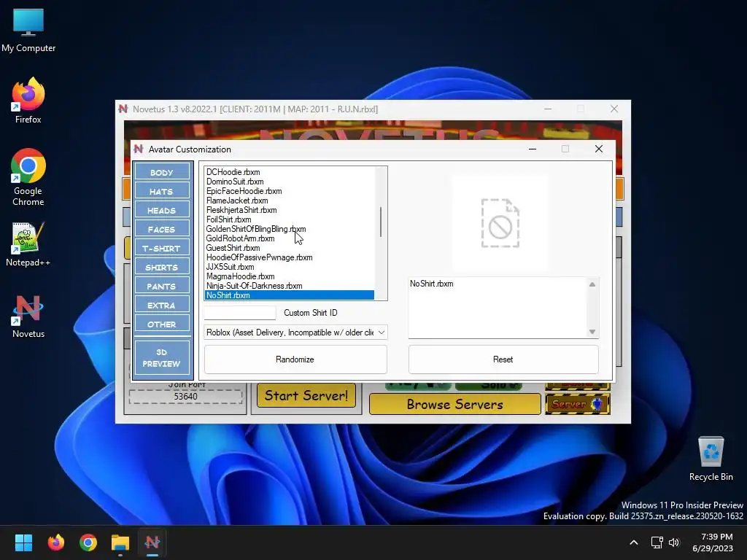Close the Novetus main window

[x=614, y=109]
